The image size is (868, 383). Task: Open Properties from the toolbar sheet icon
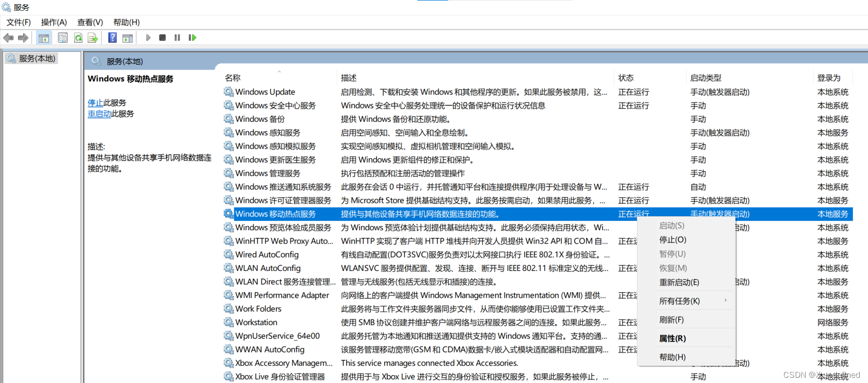(x=63, y=38)
